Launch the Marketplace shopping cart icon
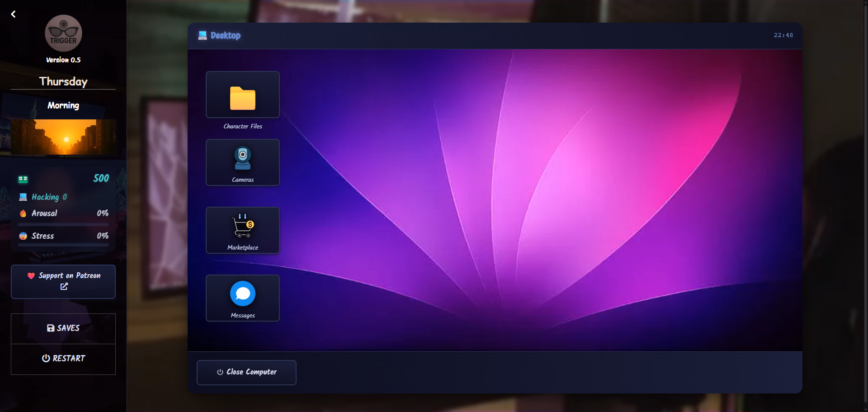Viewport: 868px width, 412px height. click(243, 226)
